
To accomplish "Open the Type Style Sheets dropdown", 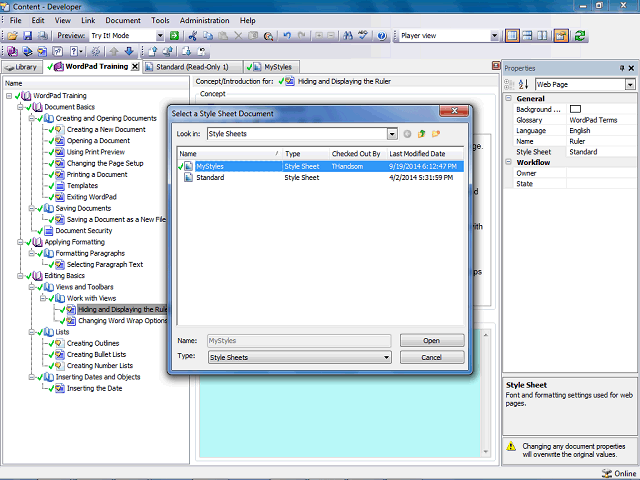I will 386,358.
